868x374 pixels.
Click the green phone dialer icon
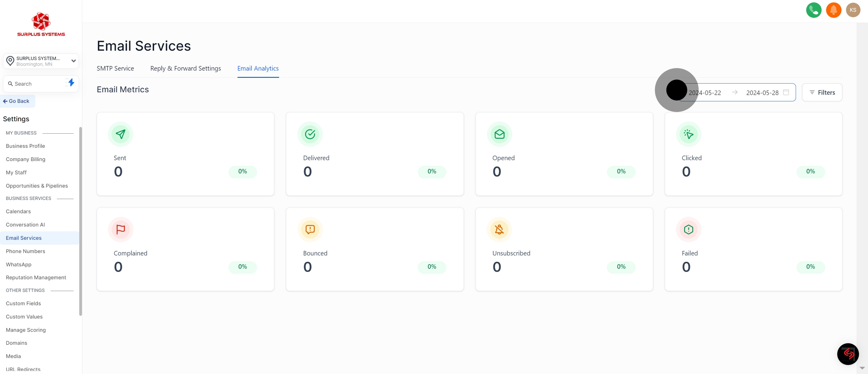coord(813,10)
